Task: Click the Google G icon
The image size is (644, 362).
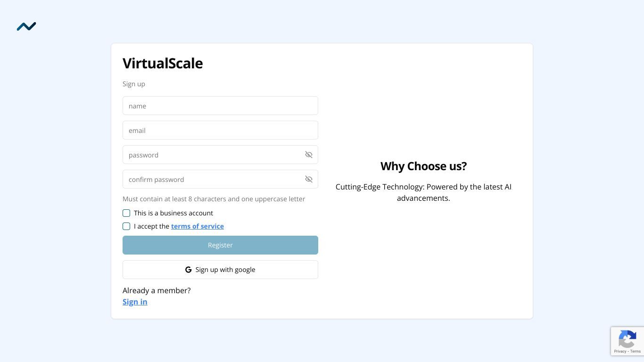Action: click(189, 270)
